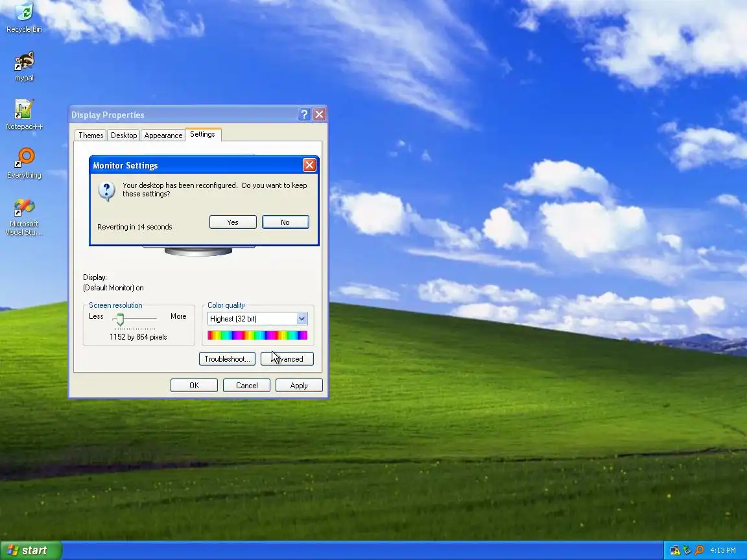The width and height of the screenshot is (747, 560).
Task: Switch to the Themes tab
Action: tap(91, 135)
